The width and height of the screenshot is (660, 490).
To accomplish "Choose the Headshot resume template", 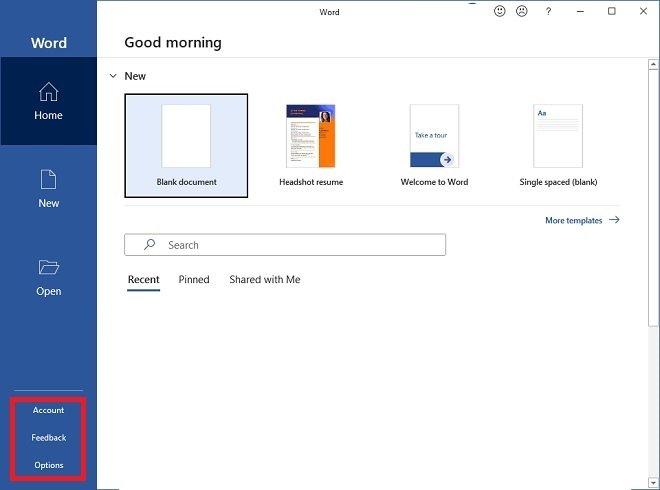I will (x=311, y=145).
